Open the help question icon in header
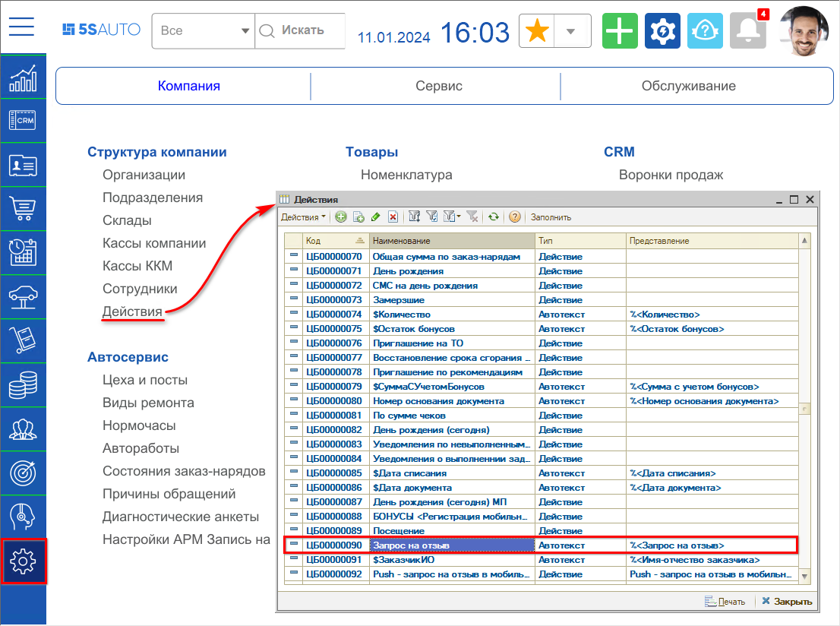 point(705,31)
